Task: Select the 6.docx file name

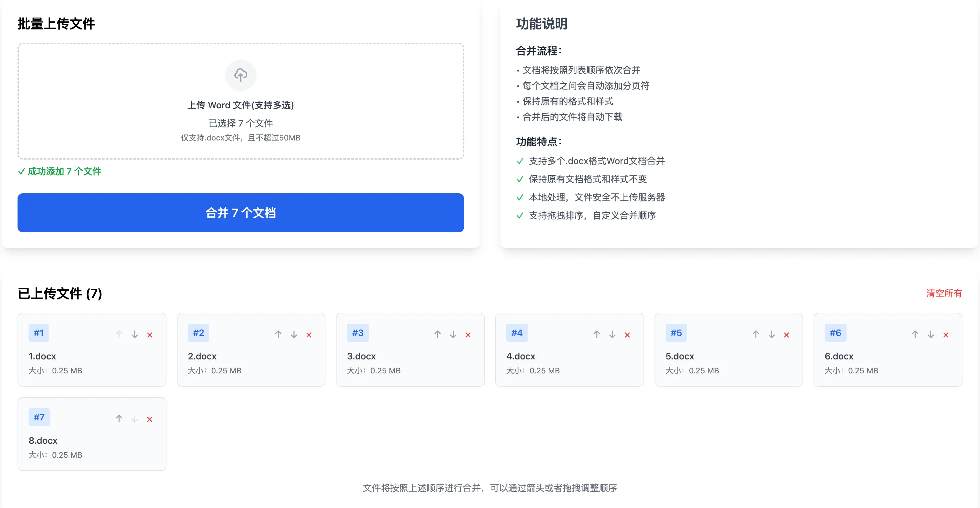Action: tap(839, 356)
